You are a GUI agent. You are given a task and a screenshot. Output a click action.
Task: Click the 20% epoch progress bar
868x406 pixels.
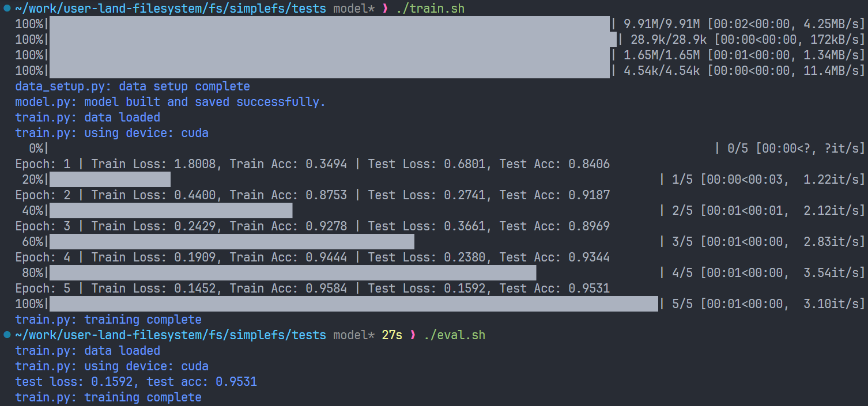coord(110,180)
